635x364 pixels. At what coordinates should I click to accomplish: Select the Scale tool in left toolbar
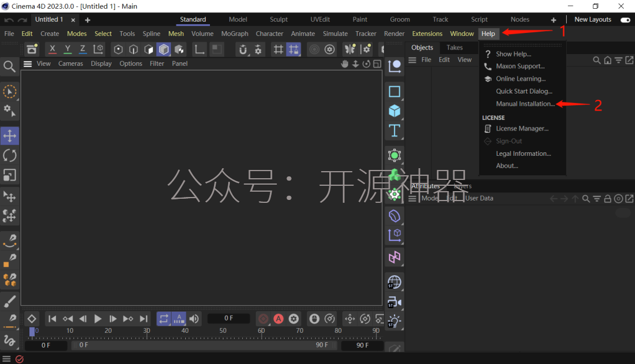pos(10,175)
